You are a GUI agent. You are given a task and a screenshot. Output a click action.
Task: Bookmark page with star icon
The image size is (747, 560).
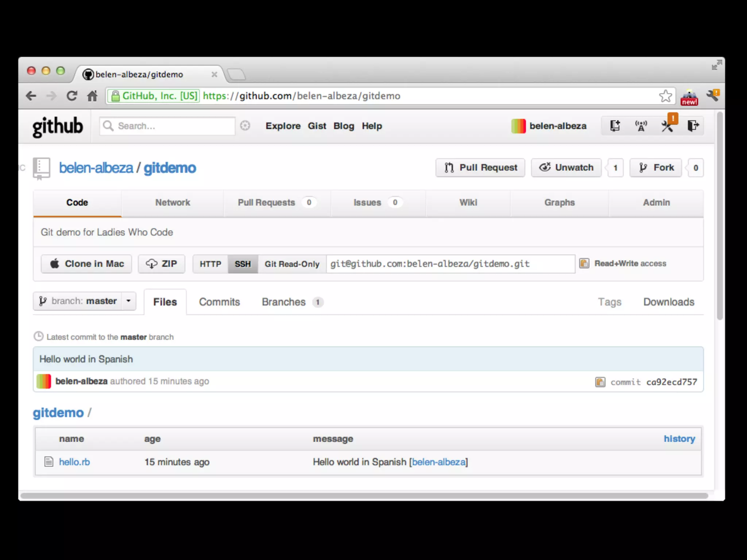pos(665,96)
